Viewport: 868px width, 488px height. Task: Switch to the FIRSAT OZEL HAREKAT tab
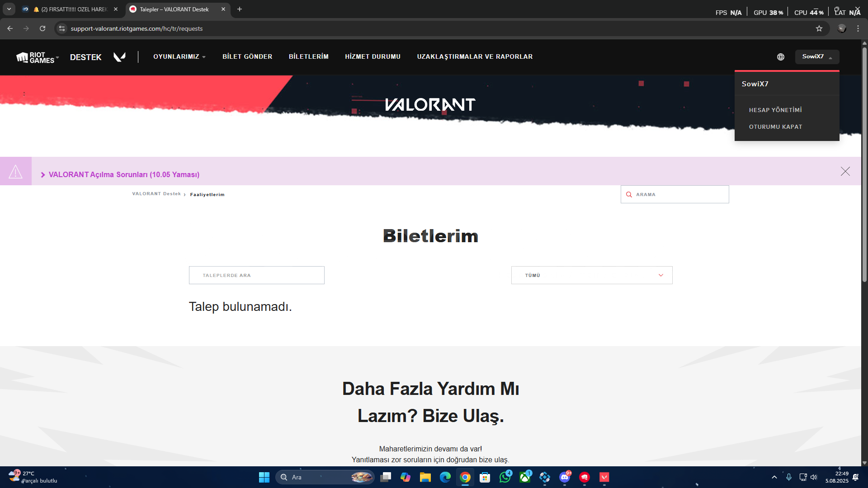pyautogui.click(x=70, y=9)
